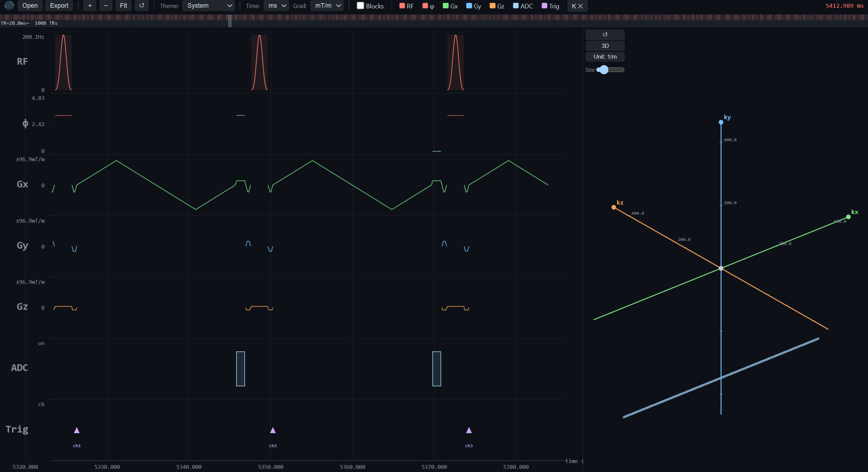The width and height of the screenshot is (868, 472).
Task: Click the Trig channel label
Action: click(17, 429)
